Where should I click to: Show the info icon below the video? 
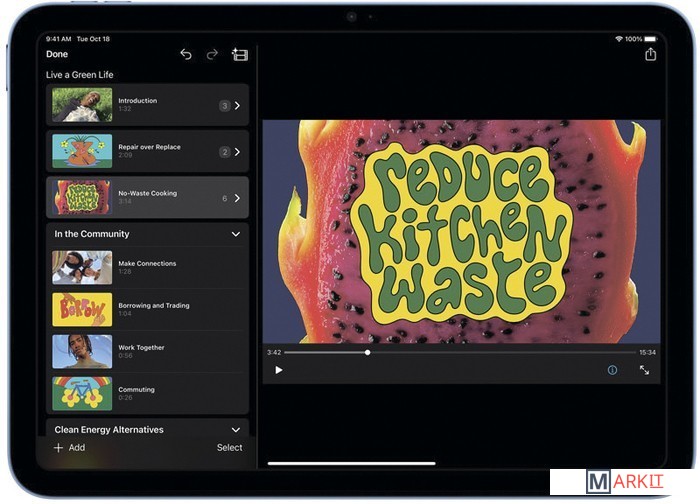click(x=612, y=370)
